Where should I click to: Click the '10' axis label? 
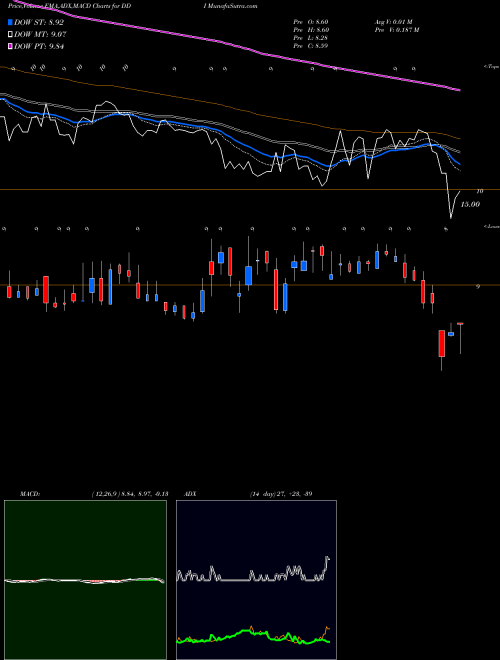pos(479,191)
